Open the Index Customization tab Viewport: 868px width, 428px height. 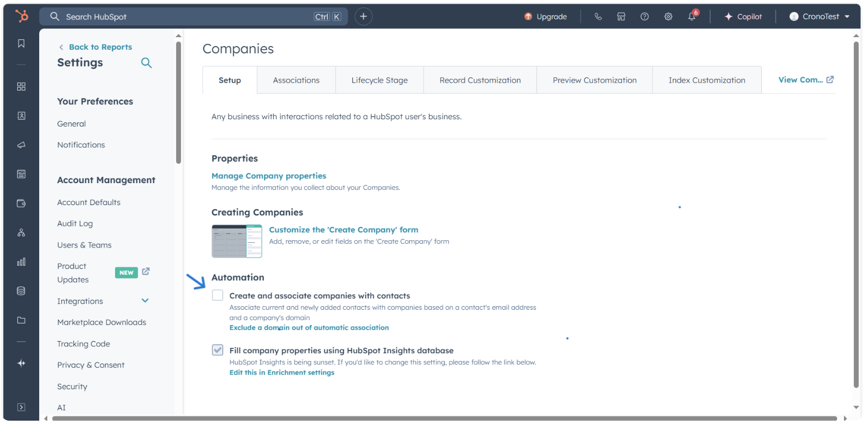[707, 80]
